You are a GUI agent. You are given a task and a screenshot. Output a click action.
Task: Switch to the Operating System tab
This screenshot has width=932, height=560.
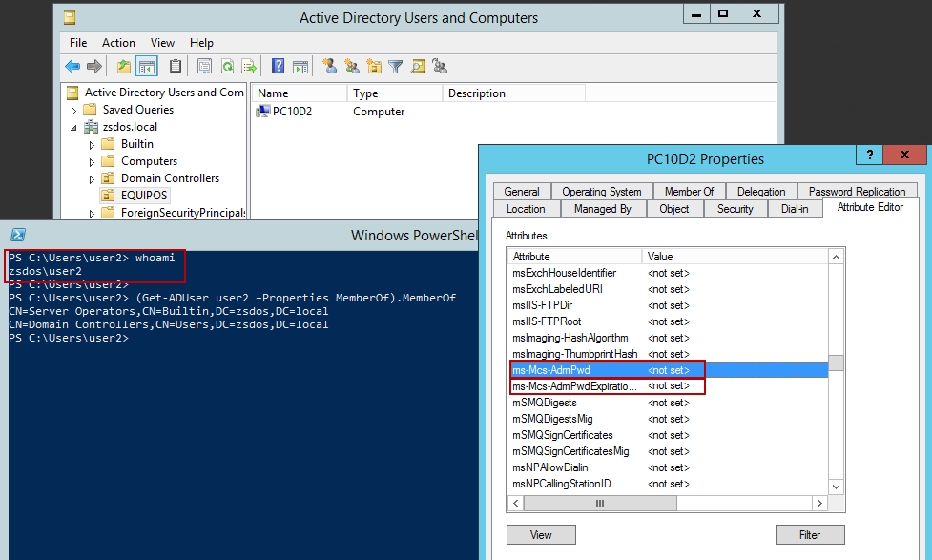coord(602,192)
